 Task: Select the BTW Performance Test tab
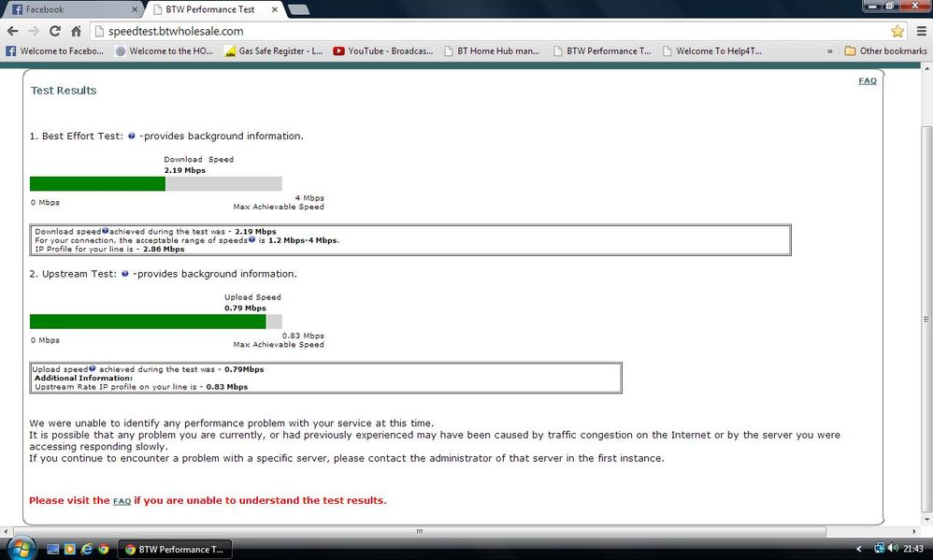click(x=214, y=9)
